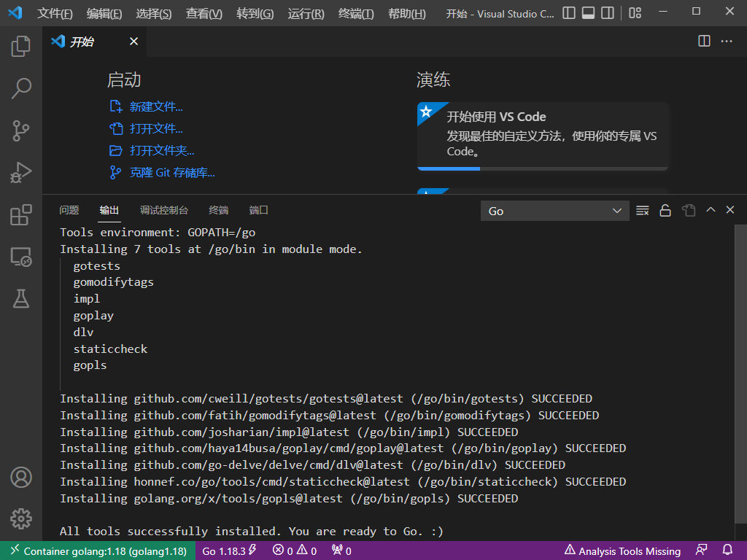Open the notifications bell

coord(727,551)
